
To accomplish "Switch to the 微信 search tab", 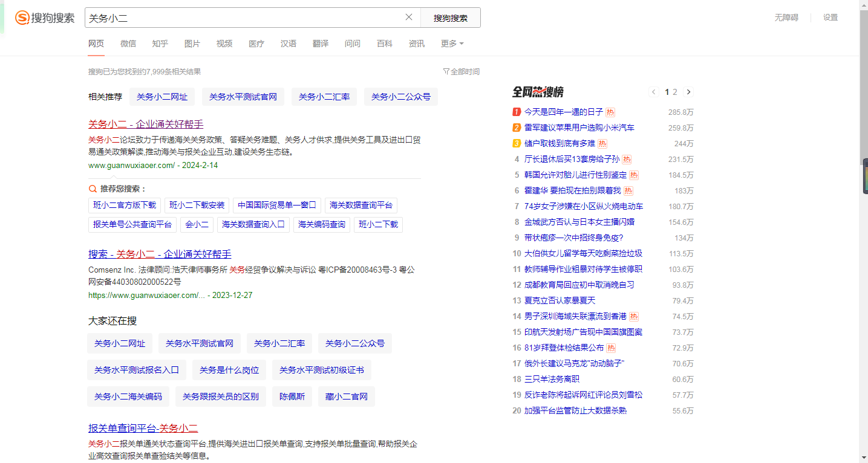I will (x=128, y=44).
